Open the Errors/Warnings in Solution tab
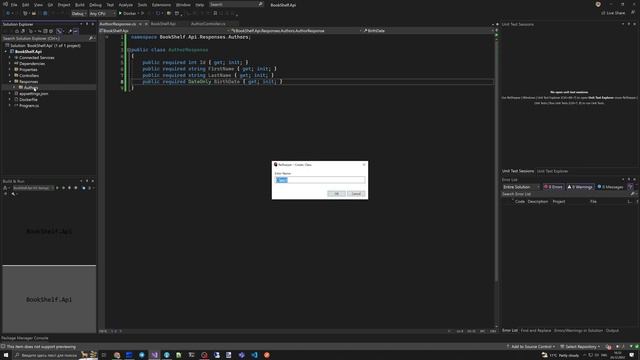640x360 pixels. pyautogui.click(x=578, y=331)
